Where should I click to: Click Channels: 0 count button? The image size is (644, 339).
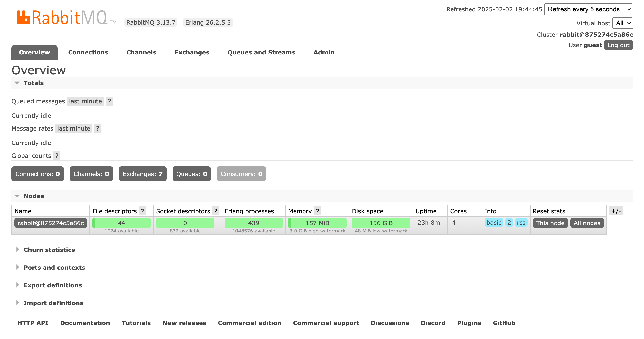(91, 174)
